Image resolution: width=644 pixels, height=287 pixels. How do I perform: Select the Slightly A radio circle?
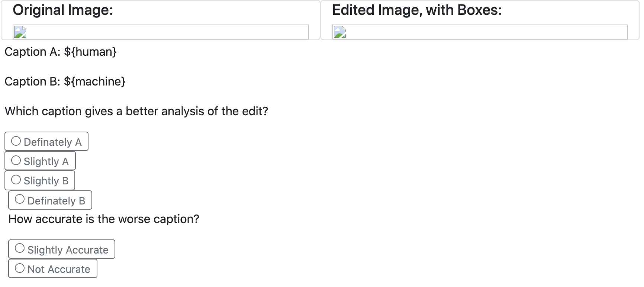pyautogui.click(x=16, y=160)
